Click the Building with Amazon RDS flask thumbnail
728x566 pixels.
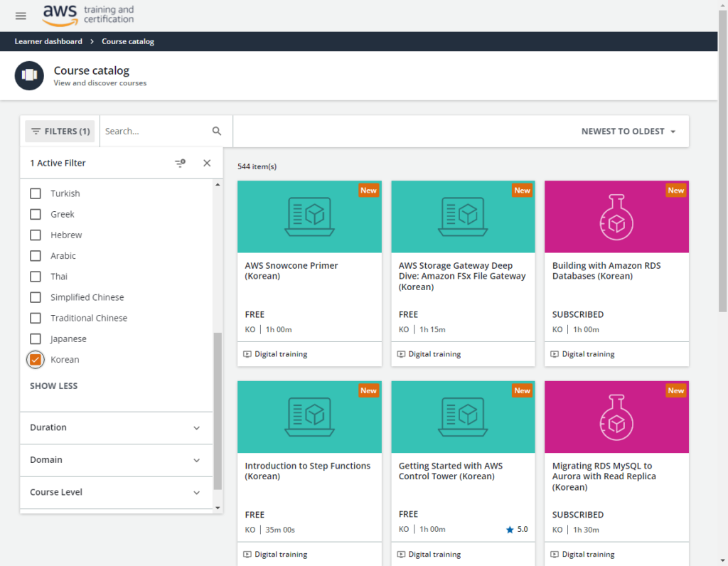pos(616,217)
